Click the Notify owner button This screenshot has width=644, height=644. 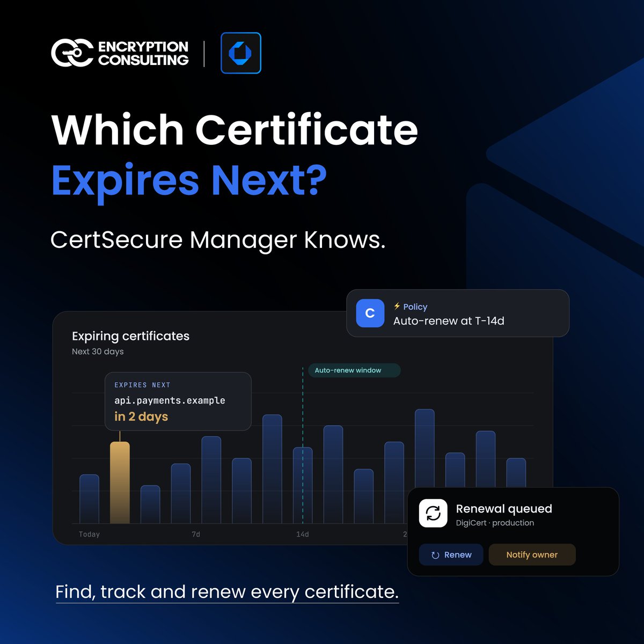pos(532,555)
